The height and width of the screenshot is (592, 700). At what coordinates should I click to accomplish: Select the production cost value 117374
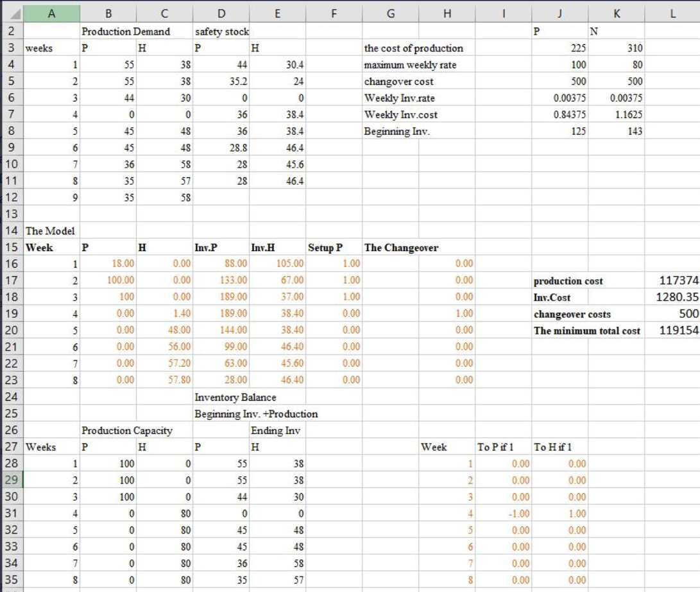672,280
